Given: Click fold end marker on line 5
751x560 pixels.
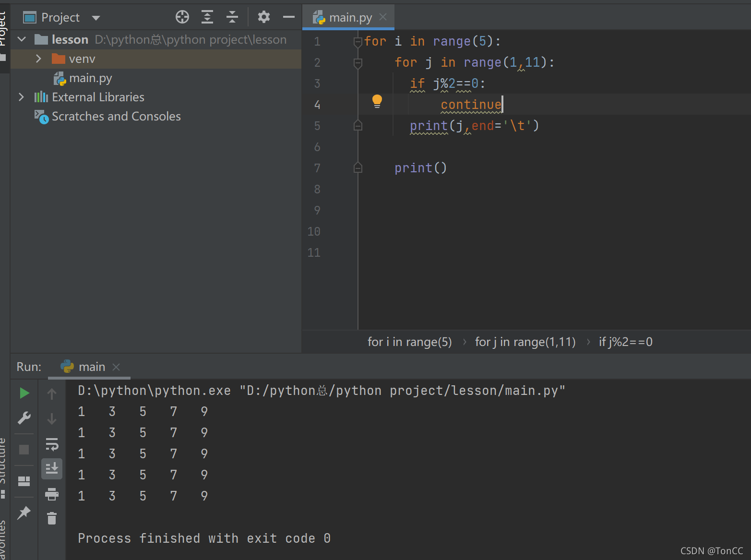Looking at the screenshot, I should click(x=358, y=126).
